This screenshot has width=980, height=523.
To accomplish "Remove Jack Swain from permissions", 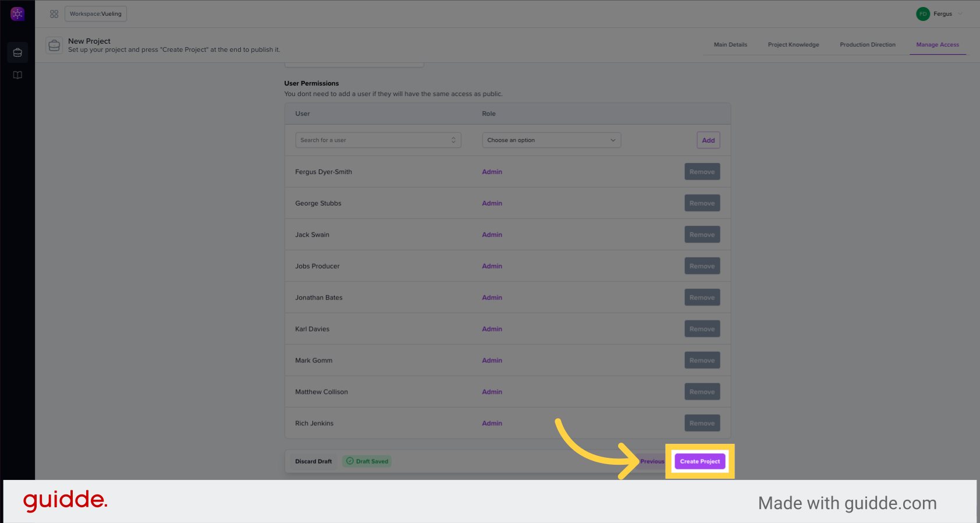I will [x=702, y=235].
